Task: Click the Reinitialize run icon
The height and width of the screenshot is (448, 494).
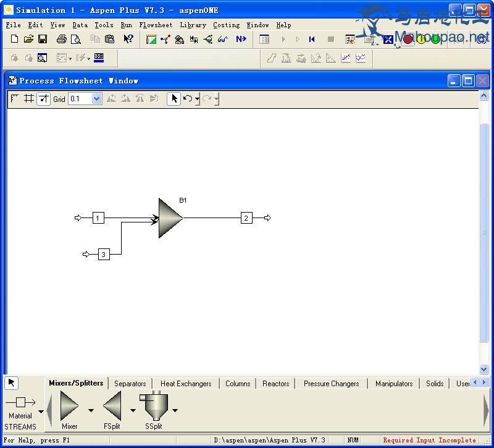Action: 312,40
